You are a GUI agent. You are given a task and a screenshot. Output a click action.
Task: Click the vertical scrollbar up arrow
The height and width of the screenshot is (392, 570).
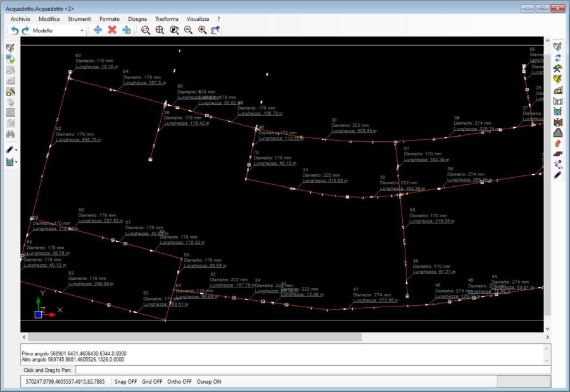(x=547, y=41)
